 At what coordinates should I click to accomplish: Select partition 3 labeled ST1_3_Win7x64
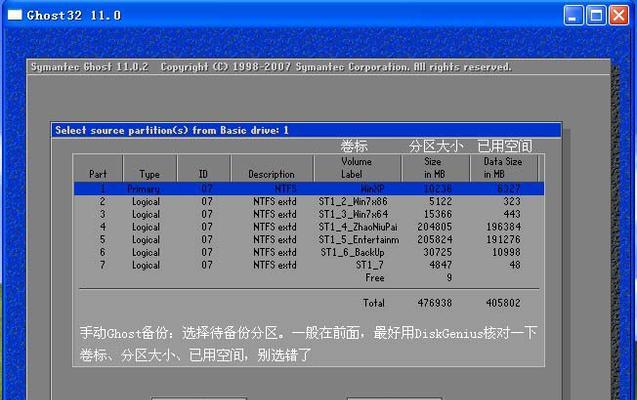pos(309,214)
